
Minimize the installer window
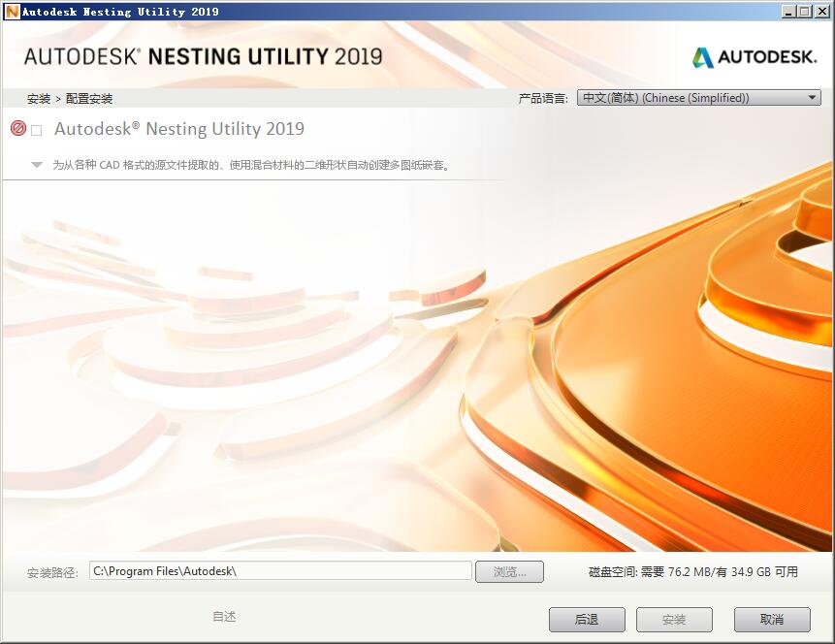[x=789, y=12]
